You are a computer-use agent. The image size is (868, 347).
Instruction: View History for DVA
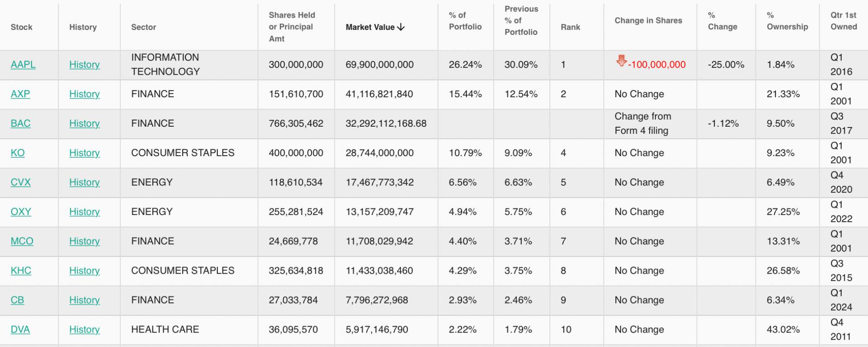click(85, 329)
